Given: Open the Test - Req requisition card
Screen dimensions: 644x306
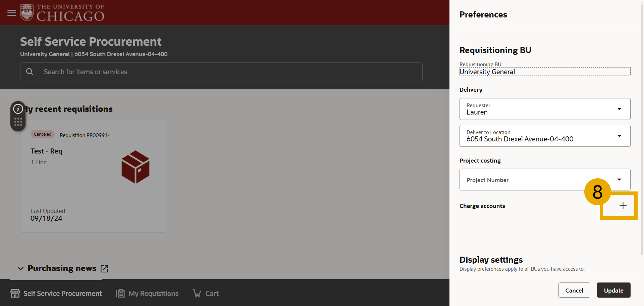Looking at the screenshot, I should click(x=93, y=176).
